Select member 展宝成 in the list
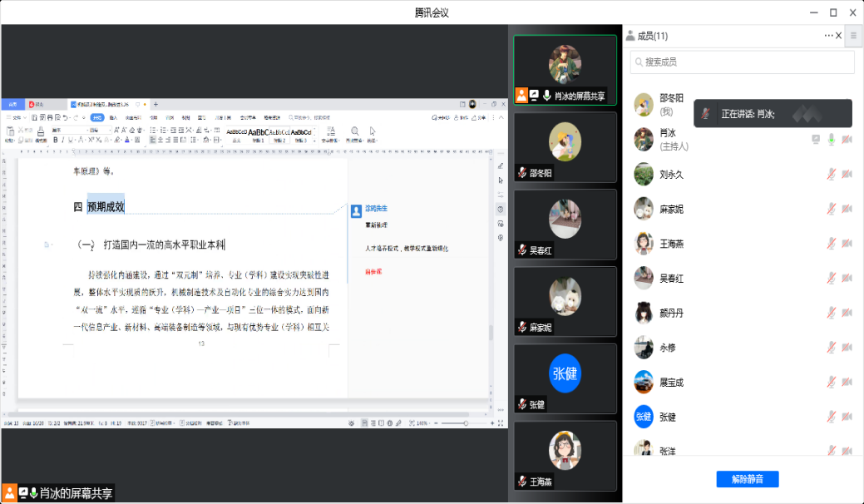 coord(743,383)
